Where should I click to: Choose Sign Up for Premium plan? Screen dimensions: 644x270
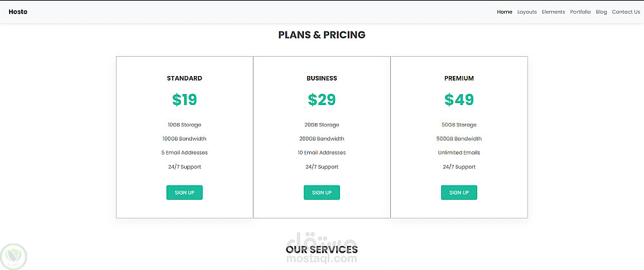[459, 193]
